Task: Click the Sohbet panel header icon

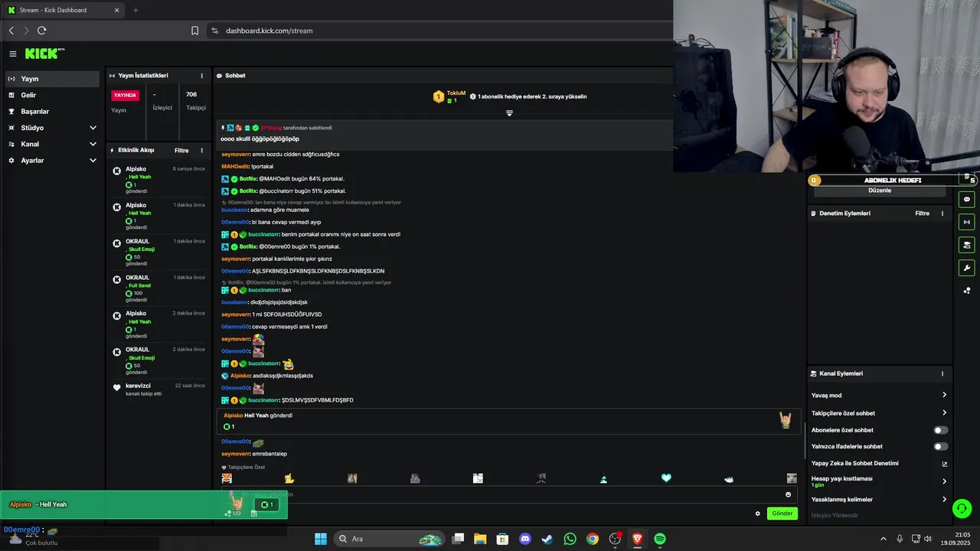Action: (219, 76)
